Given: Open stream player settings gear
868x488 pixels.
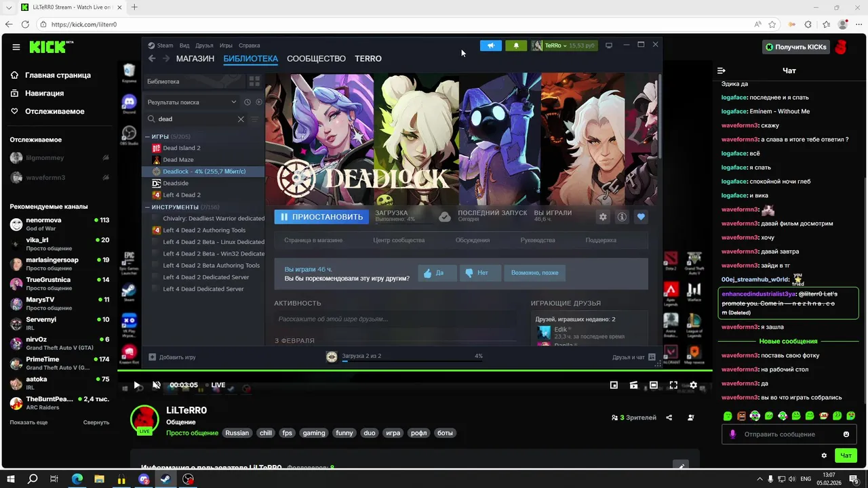Looking at the screenshot, I should coord(693,385).
